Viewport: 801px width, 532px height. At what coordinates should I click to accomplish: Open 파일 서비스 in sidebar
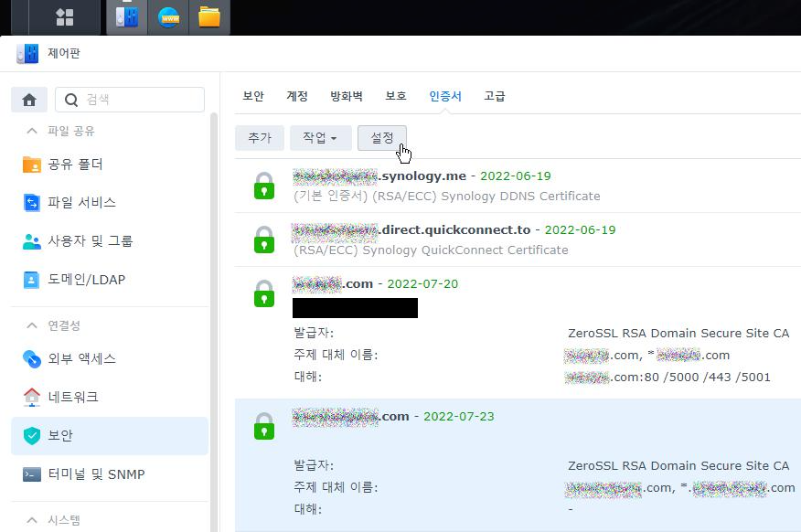[110, 203]
